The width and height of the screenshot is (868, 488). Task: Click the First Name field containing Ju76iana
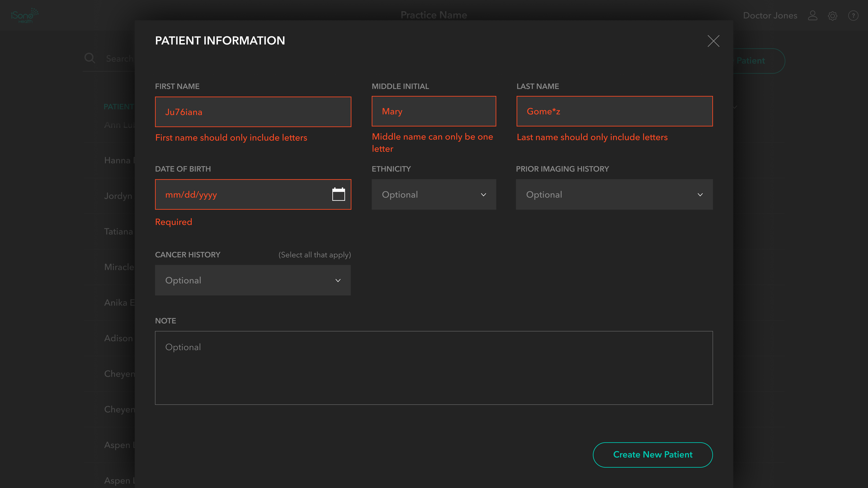[x=253, y=112]
